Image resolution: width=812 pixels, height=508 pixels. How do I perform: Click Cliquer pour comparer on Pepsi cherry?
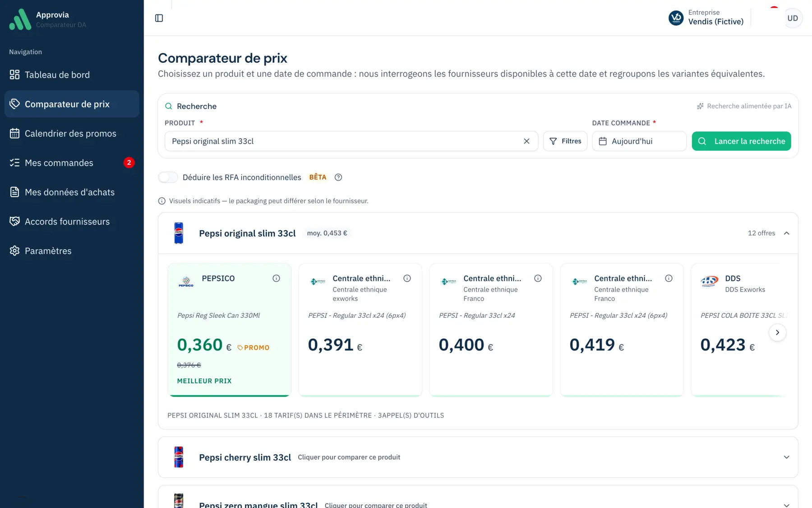tap(349, 457)
